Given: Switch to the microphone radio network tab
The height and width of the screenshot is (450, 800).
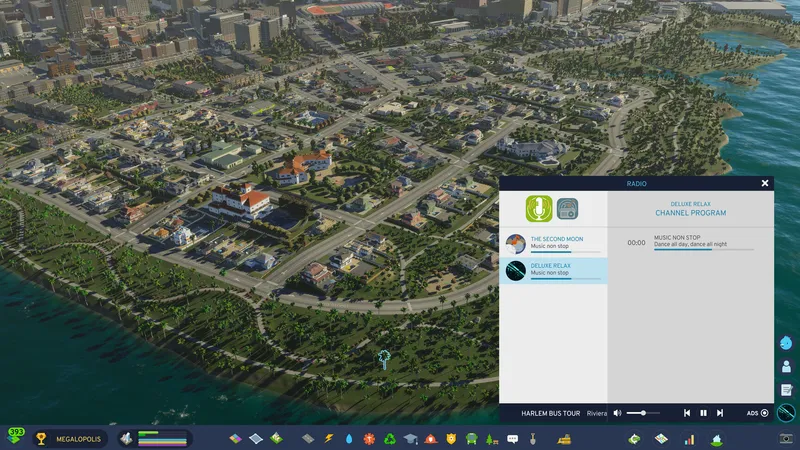Looking at the screenshot, I should (540, 208).
